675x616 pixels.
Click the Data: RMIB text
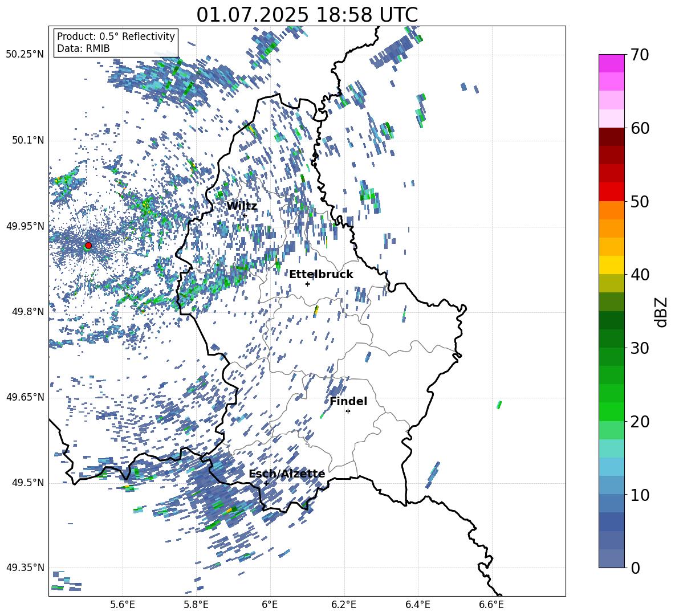click(83, 48)
